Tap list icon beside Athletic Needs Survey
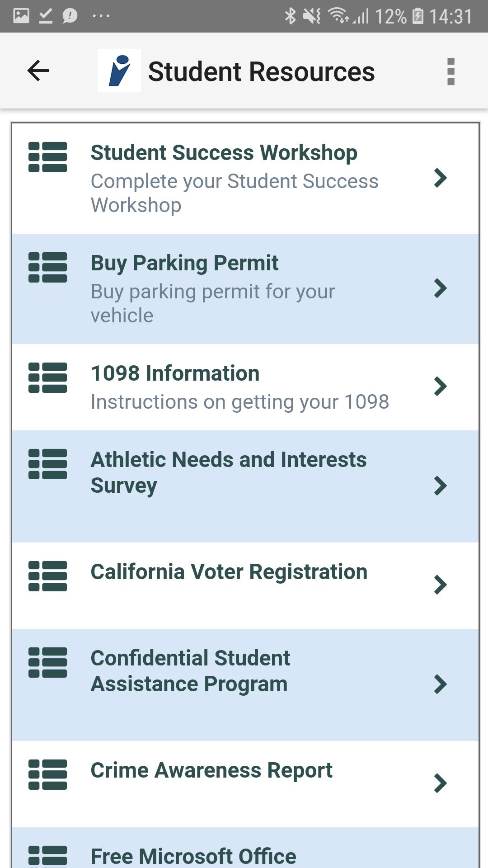The width and height of the screenshot is (488, 868). [x=47, y=464]
